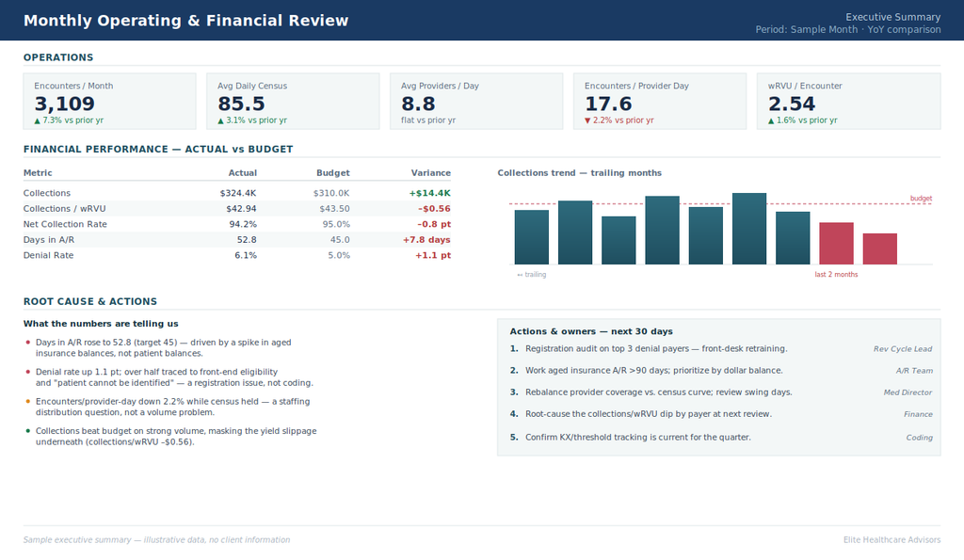Click the 6.1% actual cell

246,256
